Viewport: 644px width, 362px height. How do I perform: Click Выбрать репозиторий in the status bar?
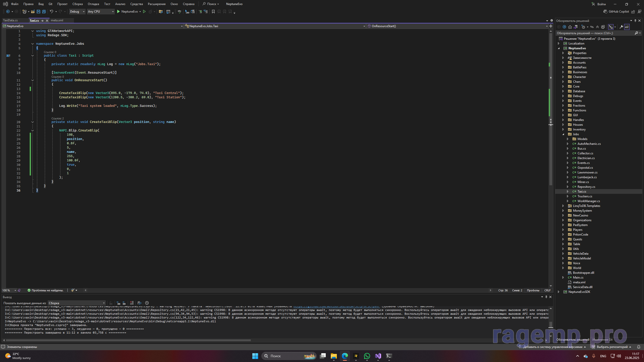[x=612, y=347]
